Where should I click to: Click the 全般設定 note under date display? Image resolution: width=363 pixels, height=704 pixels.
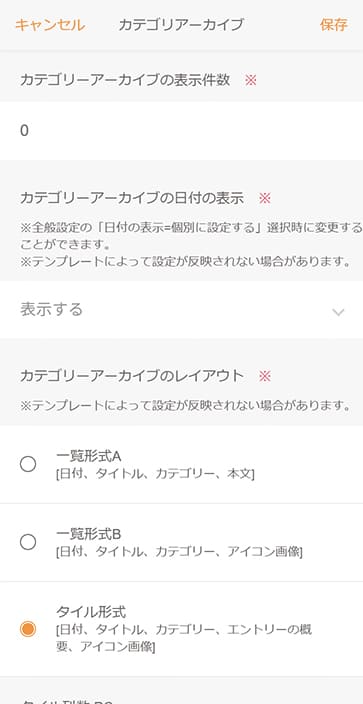click(190, 235)
